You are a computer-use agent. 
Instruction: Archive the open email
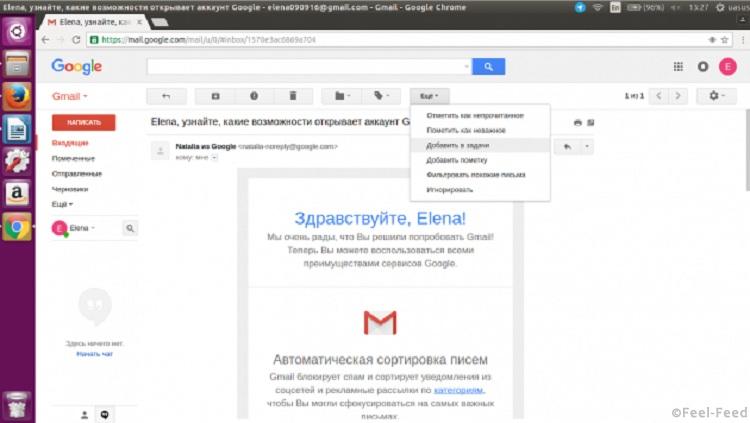[x=215, y=96]
